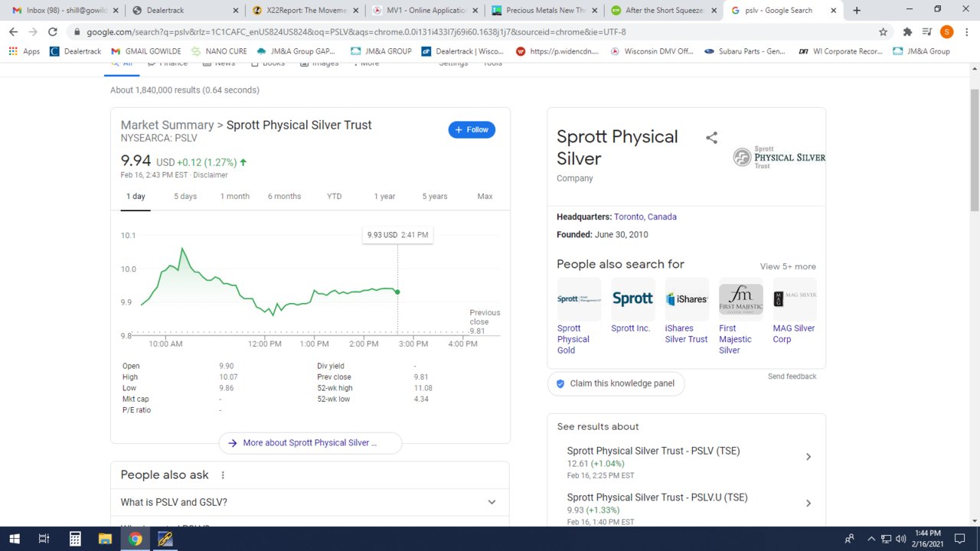Open the Chrome profile avatar 'S'

(947, 32)
